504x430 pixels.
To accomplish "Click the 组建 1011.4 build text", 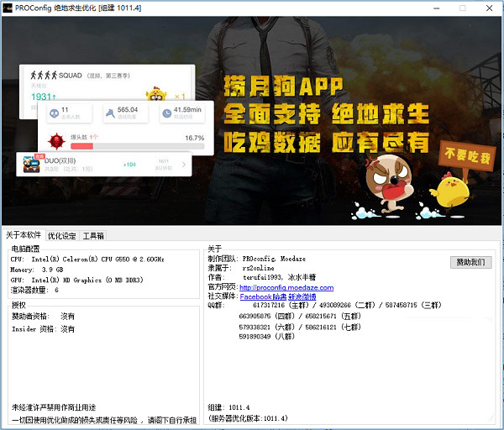I will 228,407.
